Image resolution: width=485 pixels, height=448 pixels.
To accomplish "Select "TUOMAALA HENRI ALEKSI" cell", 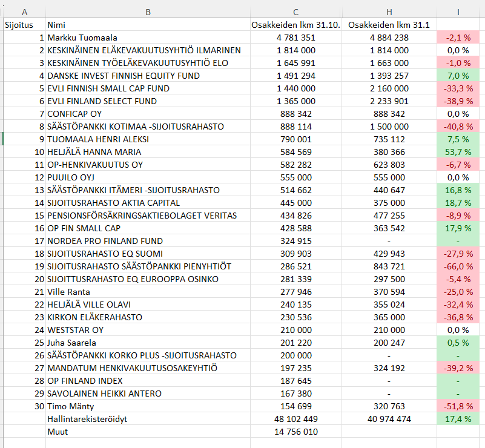I will [148, 139].
